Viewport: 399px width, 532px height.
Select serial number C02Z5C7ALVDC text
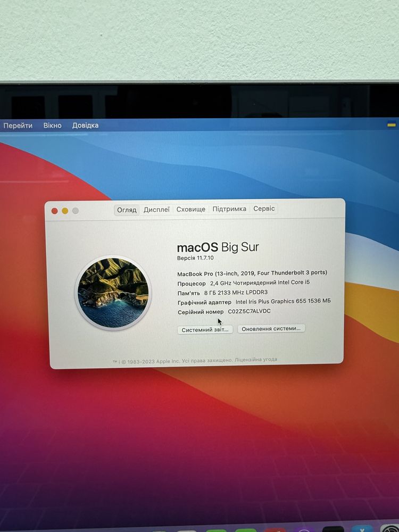point(250,311)
